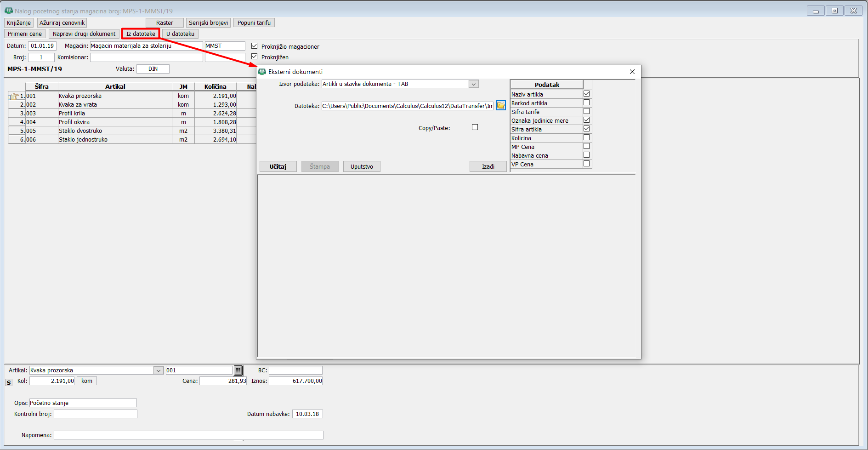
Task: Expand the Izvor podataka dropdown
Action: click(473, 84)
